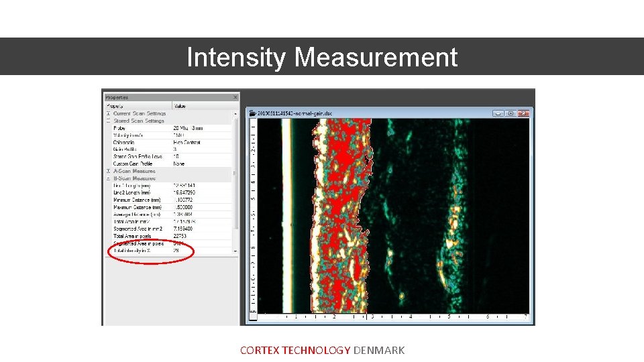
Task: Minimize the normal-gain.dsc scan window
Action: (498, 113)
